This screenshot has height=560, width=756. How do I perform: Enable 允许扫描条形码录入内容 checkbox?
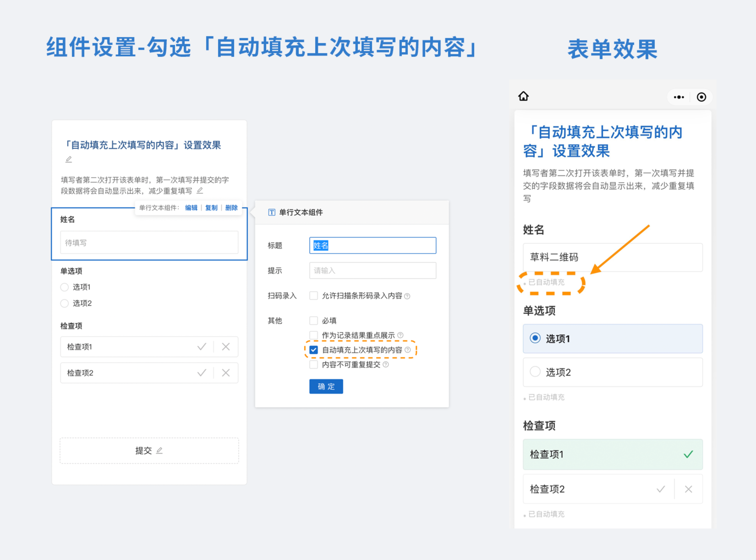click(314, 296)
